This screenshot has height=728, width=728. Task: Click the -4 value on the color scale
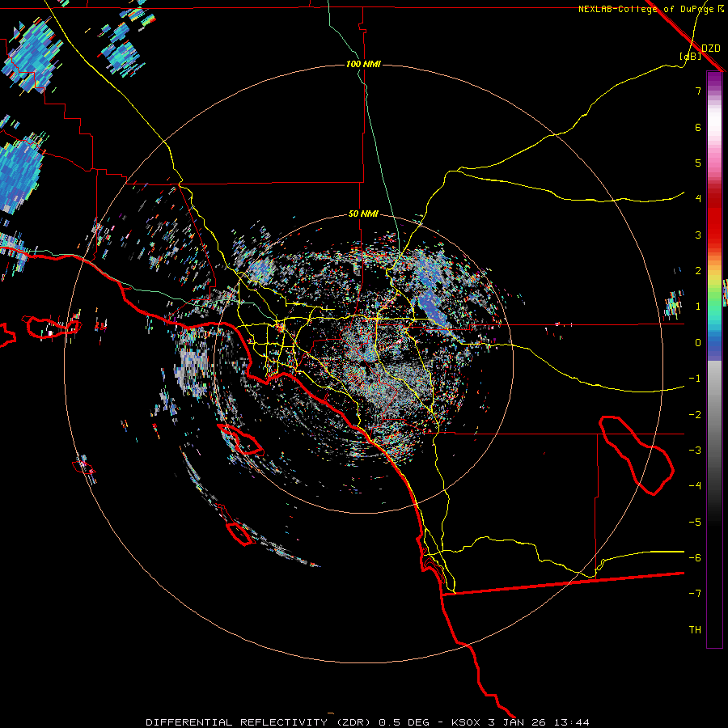tap(695, 486)
